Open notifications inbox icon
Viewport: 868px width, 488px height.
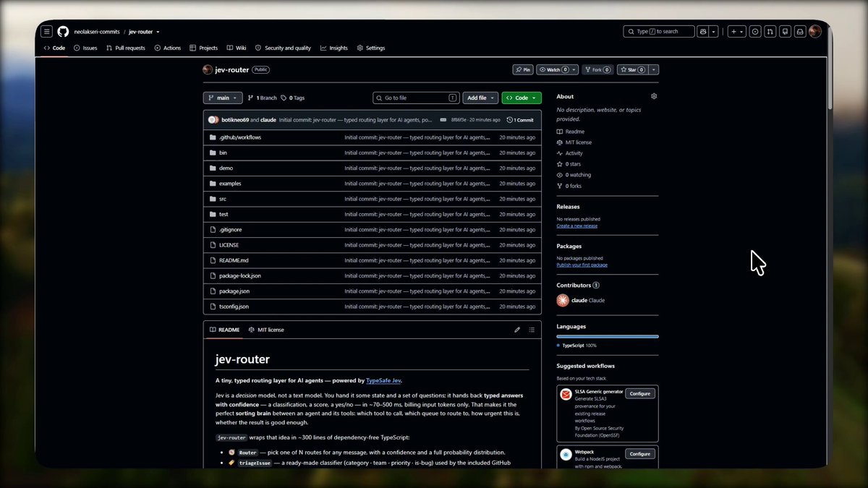[x=800, y=32]
